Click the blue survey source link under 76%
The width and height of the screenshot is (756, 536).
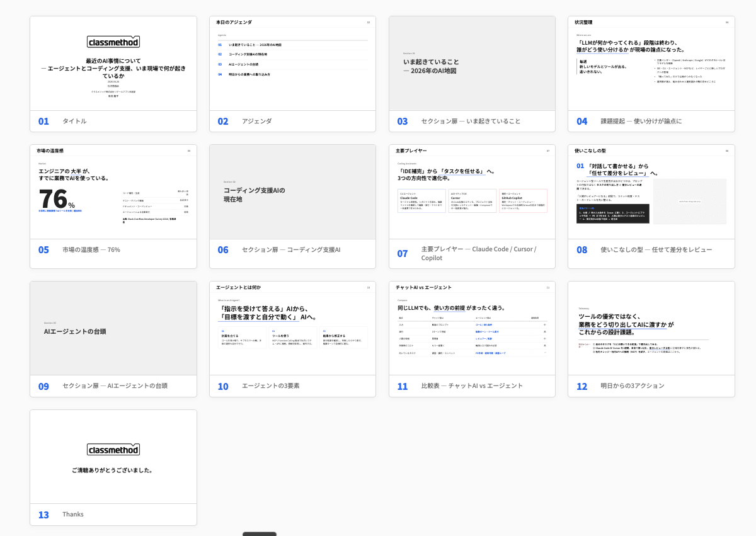pos(60,210)
